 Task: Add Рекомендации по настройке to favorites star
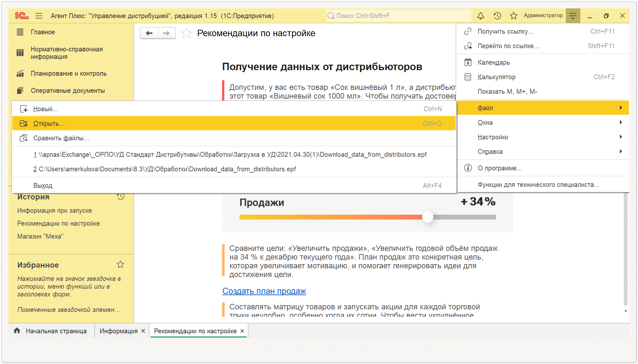186,33
